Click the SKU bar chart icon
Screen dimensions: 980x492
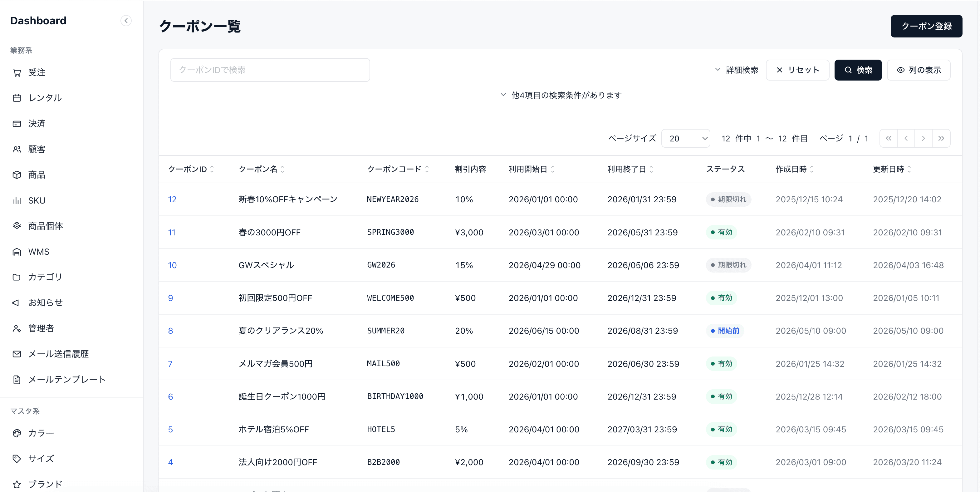click(17, 200)
